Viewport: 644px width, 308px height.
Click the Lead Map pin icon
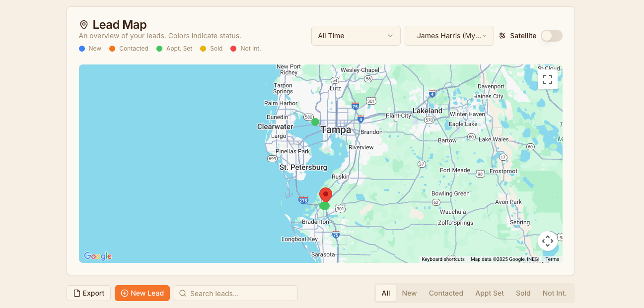(x=84, y=25)
